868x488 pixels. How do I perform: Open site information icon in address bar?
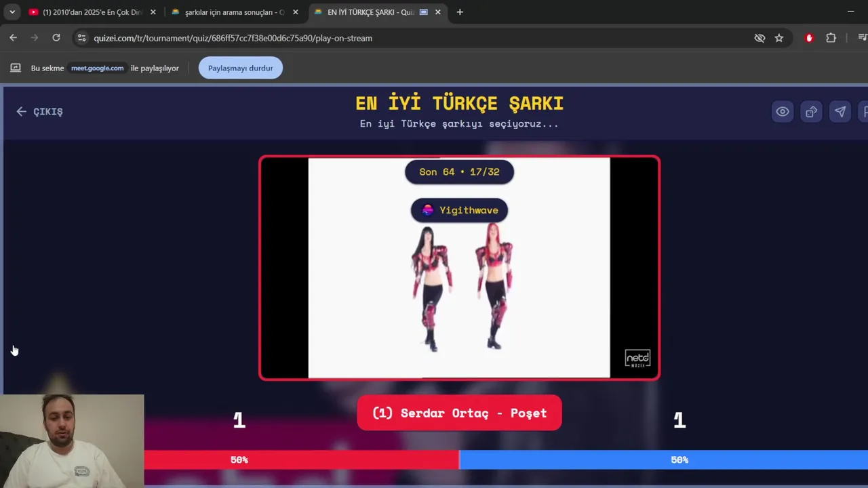point(82,38)
